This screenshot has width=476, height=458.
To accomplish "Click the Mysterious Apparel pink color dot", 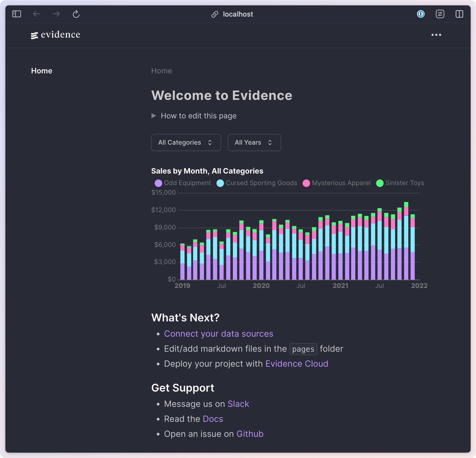I will [306, 183].
